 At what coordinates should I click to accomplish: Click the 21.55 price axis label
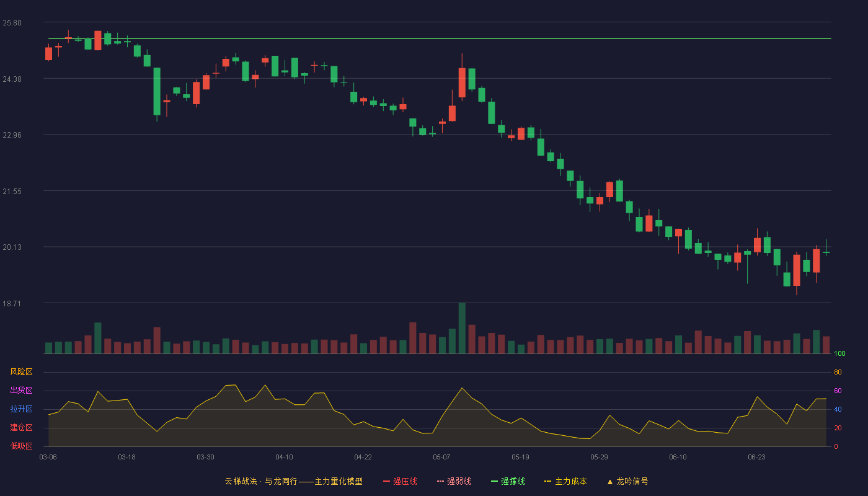(12, 192)
